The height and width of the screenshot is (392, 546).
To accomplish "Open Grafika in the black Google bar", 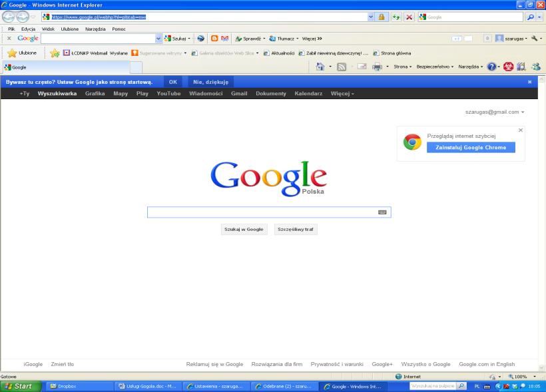I will [95, 94].
